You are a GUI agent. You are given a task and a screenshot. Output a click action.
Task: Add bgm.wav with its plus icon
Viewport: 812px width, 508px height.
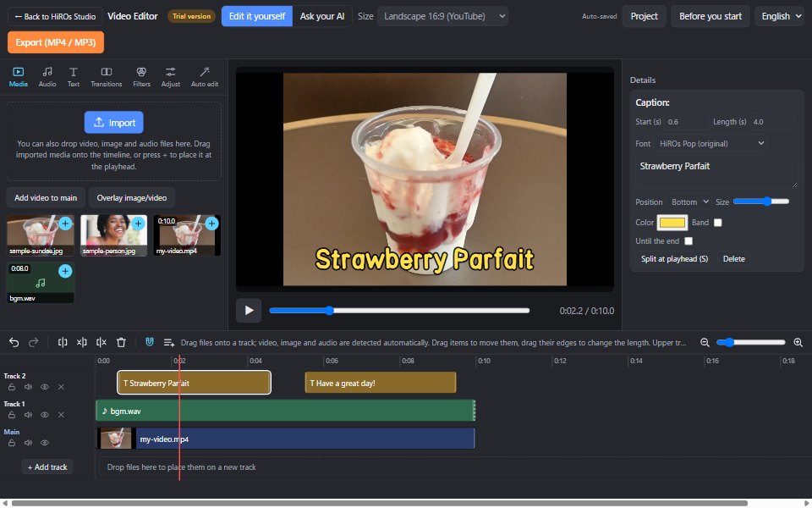click(65, 271)
